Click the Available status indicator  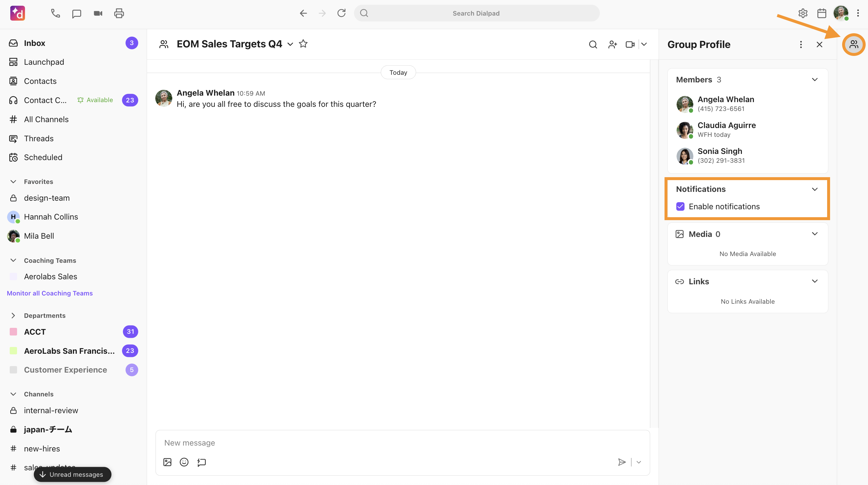point(95,100)
